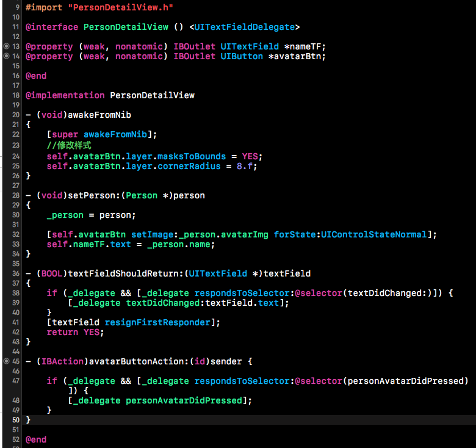Click UIButton type on line 14
Viewport: 476px width, 448px height.
click(x=242, y=56)
